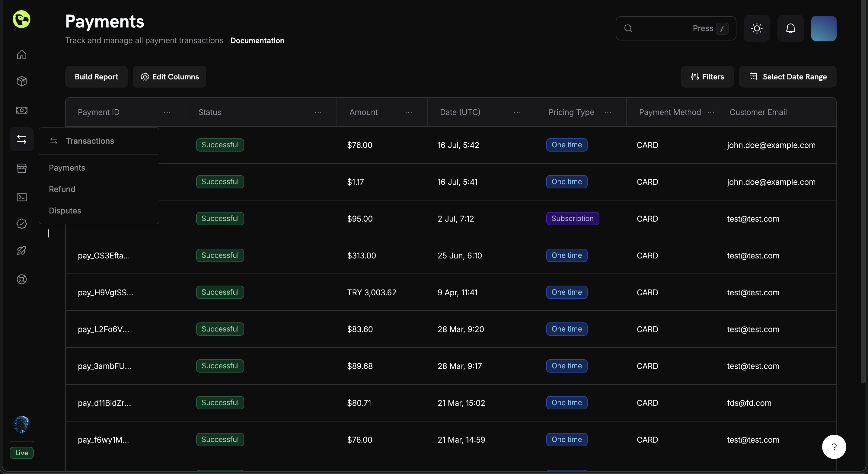This screenshot has height=474, width=868.
Task: Toggle light mode with the sun icon
Action: point(756,28)
